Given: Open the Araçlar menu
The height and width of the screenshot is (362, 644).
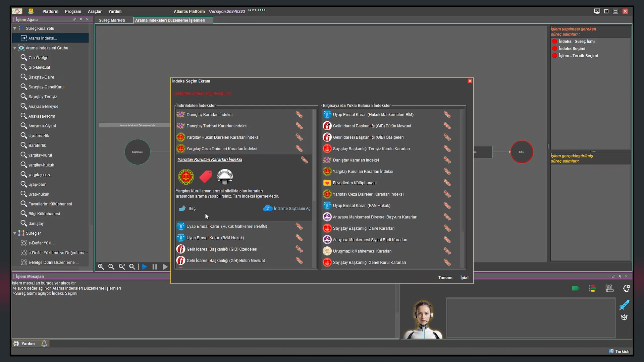Looking at the screenshot, I should (x=95, y=11).
